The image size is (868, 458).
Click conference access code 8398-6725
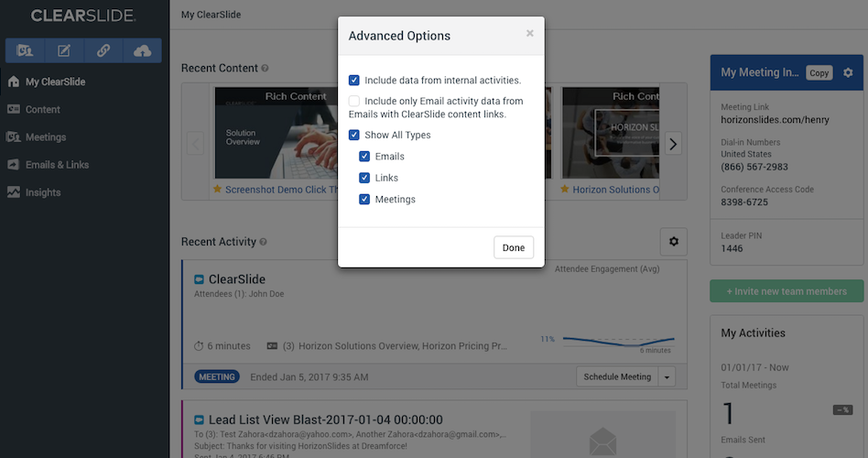pos(744,202)
